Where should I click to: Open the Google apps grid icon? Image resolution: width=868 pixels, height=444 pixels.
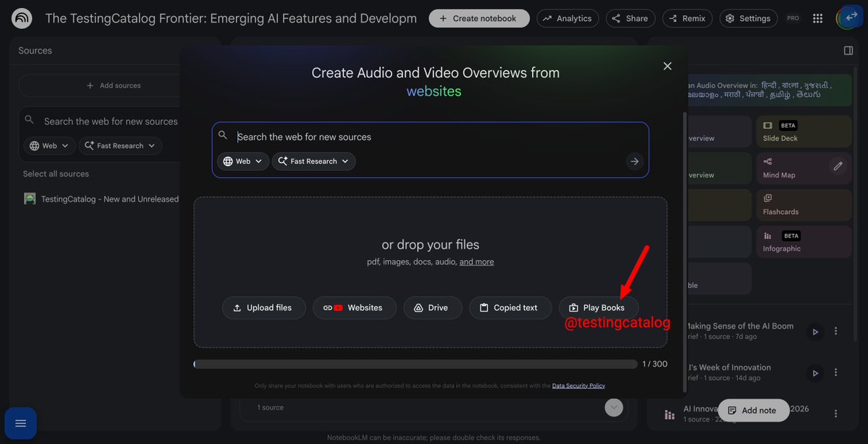click(817, 18)
